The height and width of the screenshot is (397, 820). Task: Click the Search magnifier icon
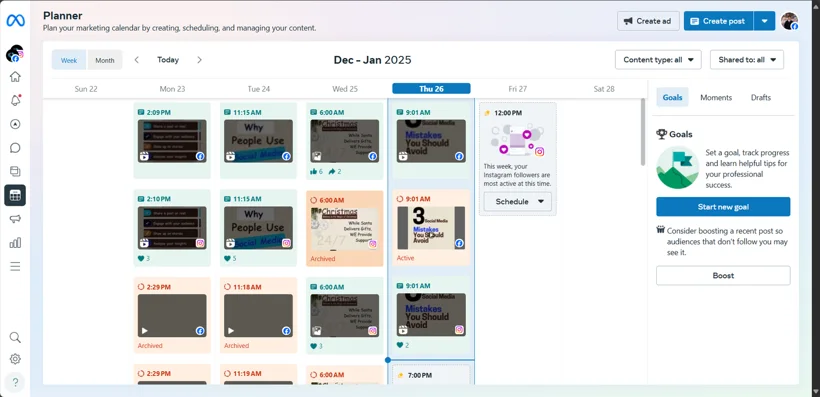point(15,337)
